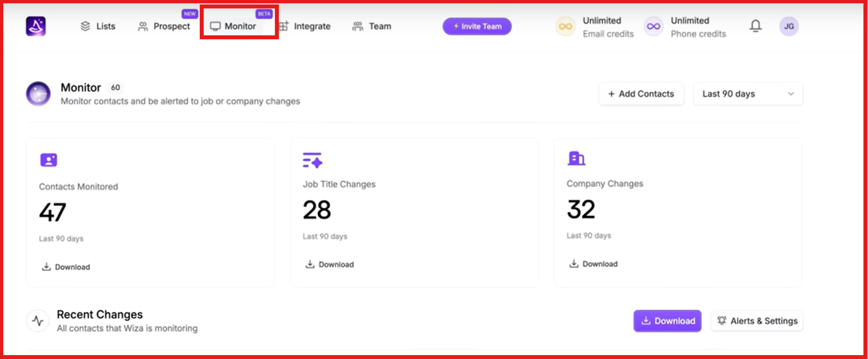Click the purple Download button

[x=668, y=321]
